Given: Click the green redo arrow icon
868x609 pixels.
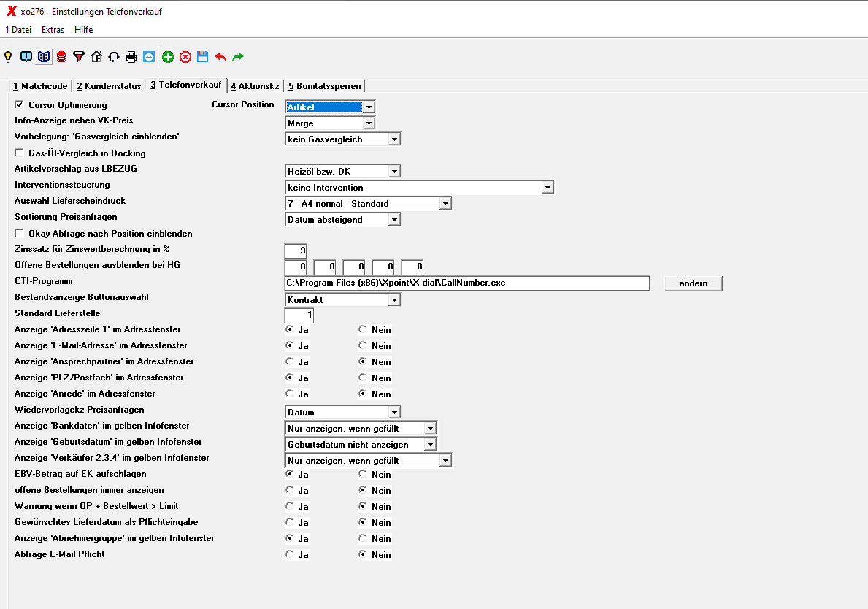Looking at the screenshot, I should point(238,56).
